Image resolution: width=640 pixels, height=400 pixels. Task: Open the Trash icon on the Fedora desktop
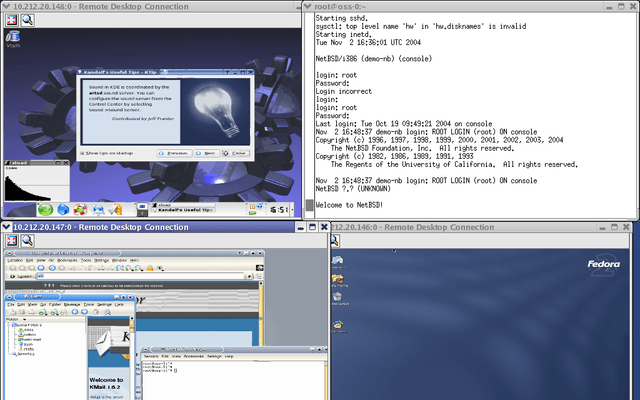pyautogui.click(x=338, y=298)
